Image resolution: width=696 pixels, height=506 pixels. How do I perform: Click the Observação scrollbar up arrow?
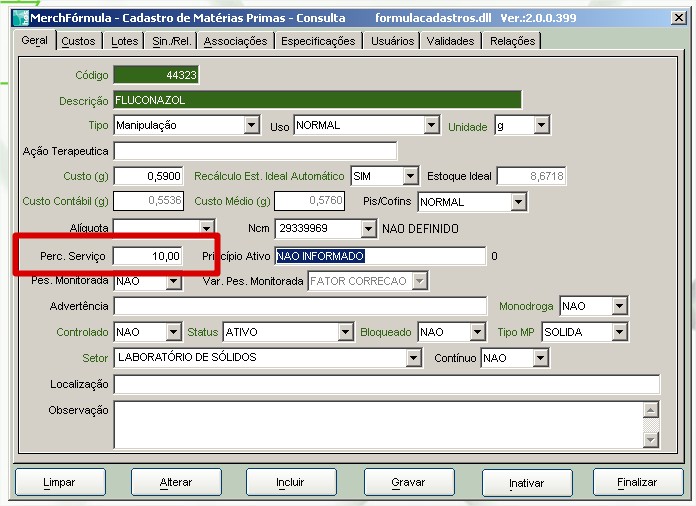click(x=651, y=410)
